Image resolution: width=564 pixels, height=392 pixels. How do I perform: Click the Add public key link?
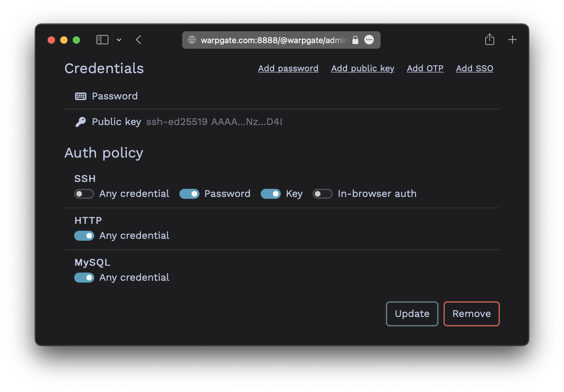tap(363, 68)
